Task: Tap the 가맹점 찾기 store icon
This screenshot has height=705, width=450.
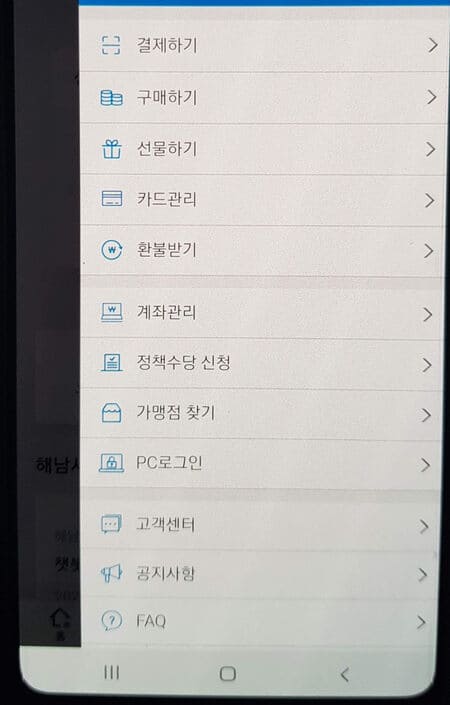Action: [x=111, y=413]
